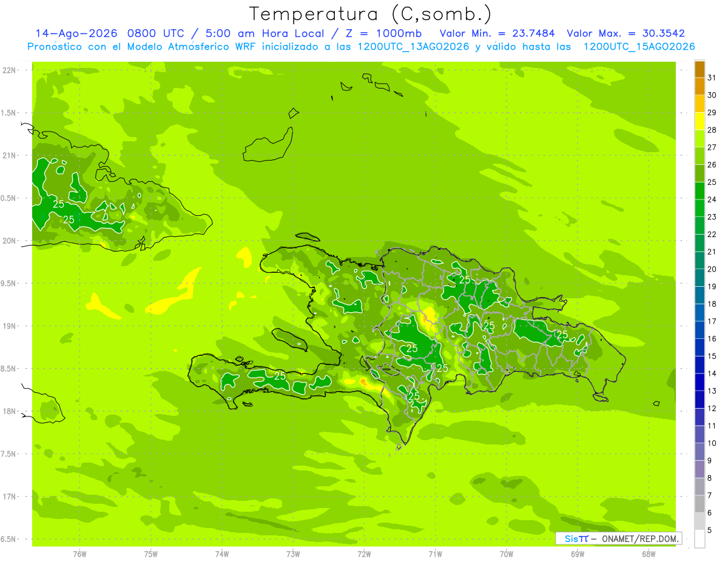This screenshot has width=728, height=562.
Task: Click the '70W' longitude axis label
Action: 507,554
